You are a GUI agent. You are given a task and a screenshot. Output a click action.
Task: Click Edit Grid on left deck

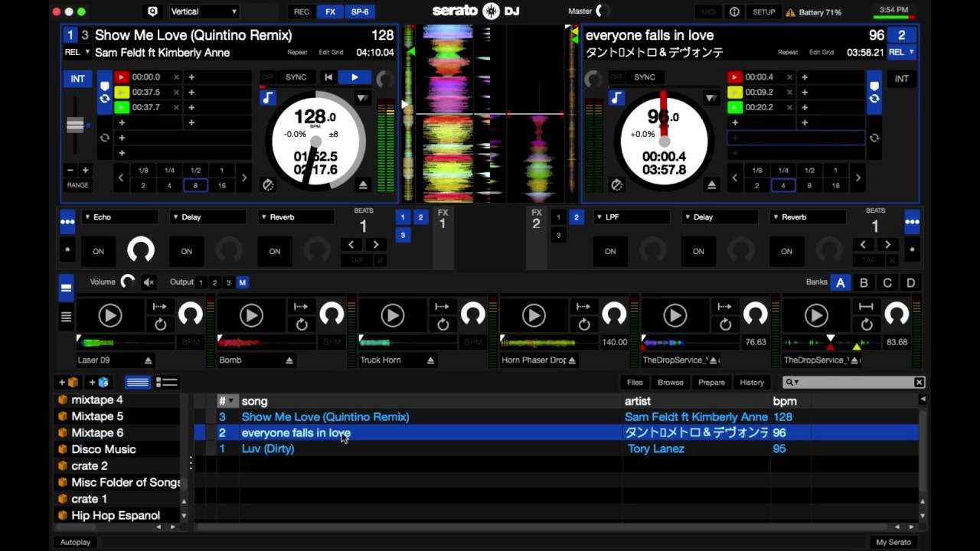tap(331, 53)
